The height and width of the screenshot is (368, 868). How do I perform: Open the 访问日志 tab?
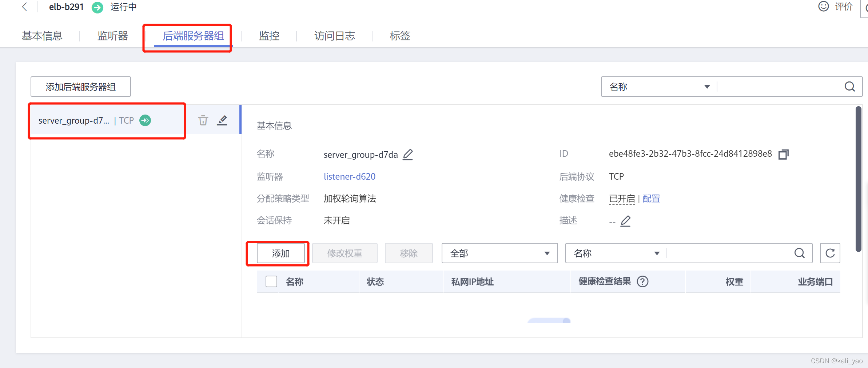[x=335, y=36]
